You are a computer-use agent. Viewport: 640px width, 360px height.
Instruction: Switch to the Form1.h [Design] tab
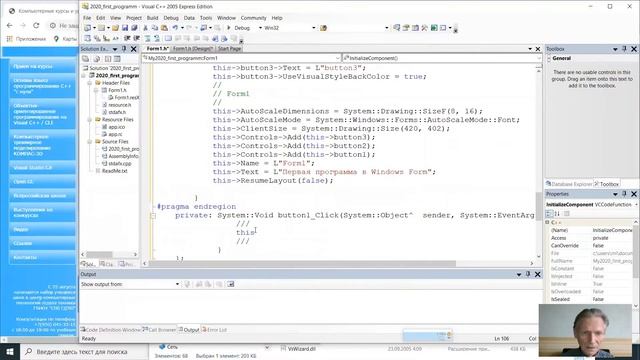(193, 49)
